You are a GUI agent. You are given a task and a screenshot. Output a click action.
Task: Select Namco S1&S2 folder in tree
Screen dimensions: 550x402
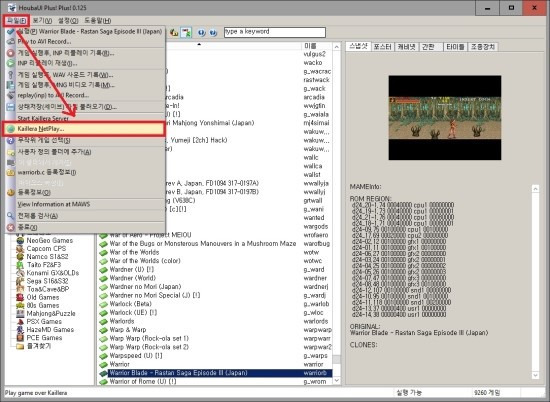(47, 256)
